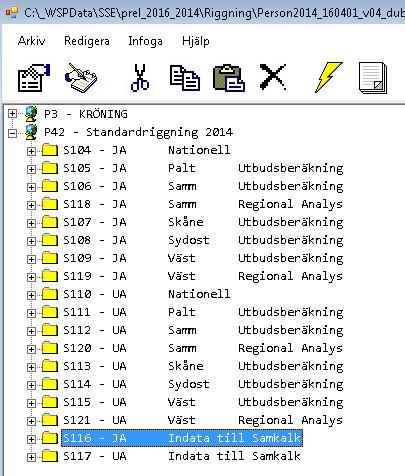Viewport: 405px width, 476px height.
Task: Expand the S117 UA Indata folder
Action: (x=31, y=457)
